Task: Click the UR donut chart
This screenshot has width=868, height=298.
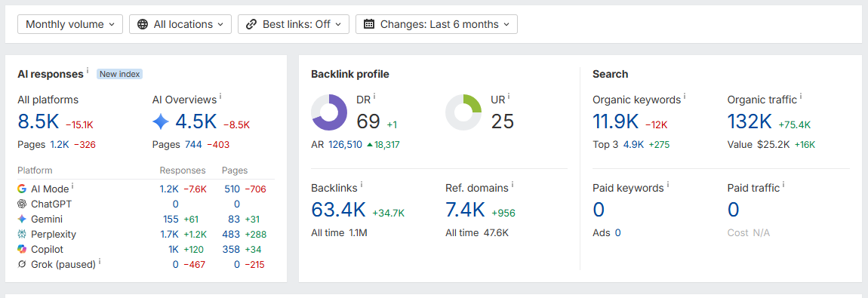Action: click(x=464, y=112)
